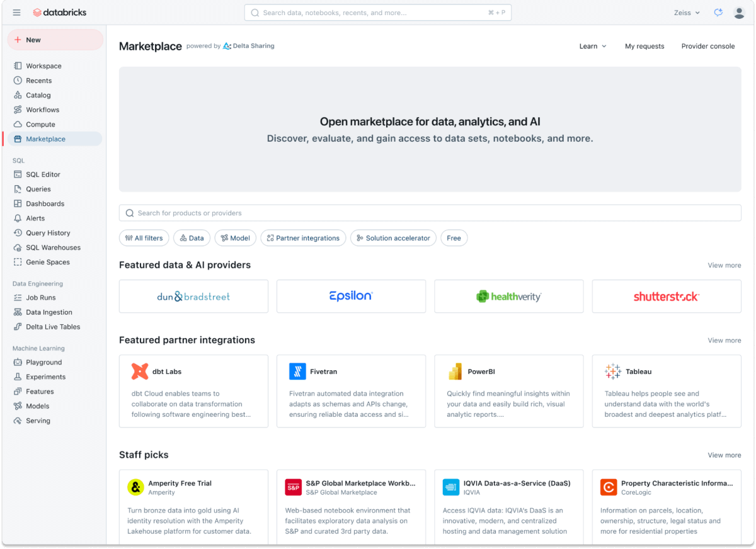Open the Epsilon provider card
The image size is (756, 549).
[x=351, y=296]
